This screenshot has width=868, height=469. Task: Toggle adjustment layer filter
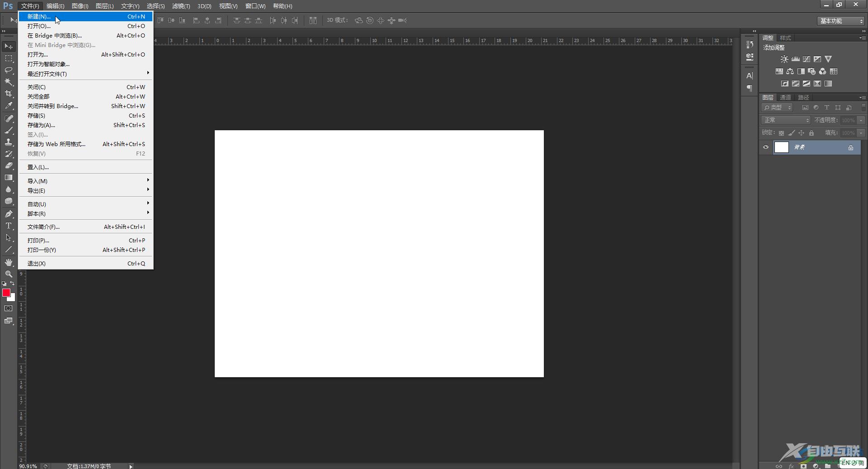click(816, 108)
